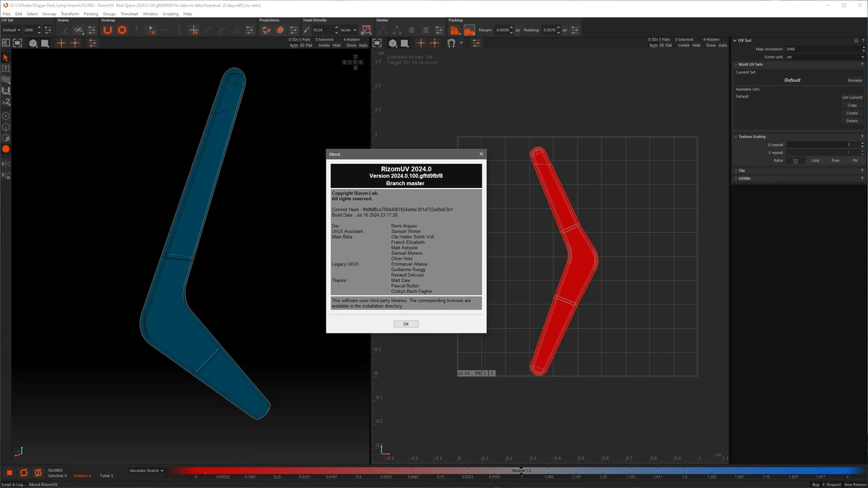Image resolution: width=868 pixels, height=488 pixels.
Task: Click the Set Current button
Action: [852, 97]
